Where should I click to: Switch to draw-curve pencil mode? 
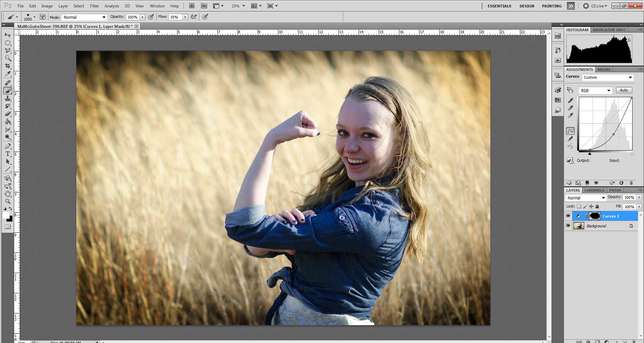point(570,139)
